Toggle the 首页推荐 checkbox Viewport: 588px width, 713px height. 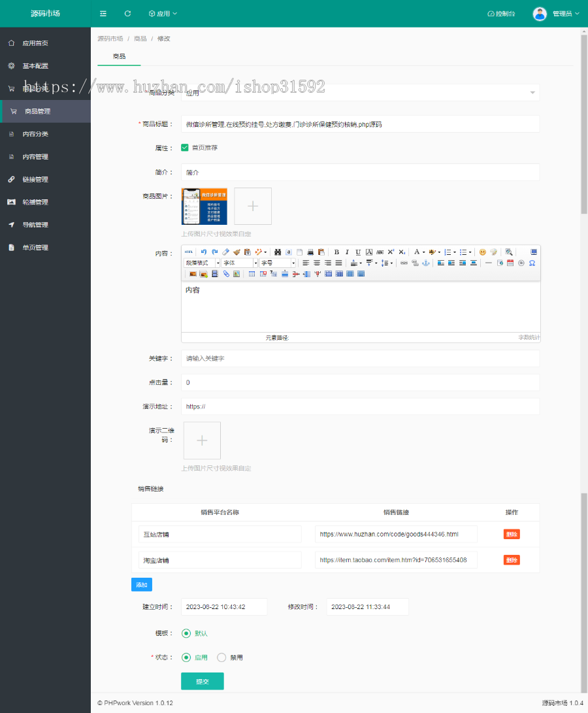(x=185, y=147)
